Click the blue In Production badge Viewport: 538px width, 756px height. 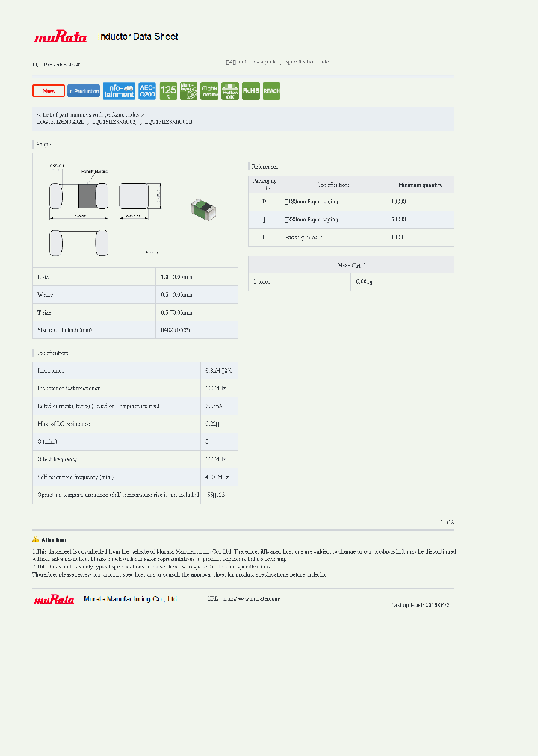[84, 90]
